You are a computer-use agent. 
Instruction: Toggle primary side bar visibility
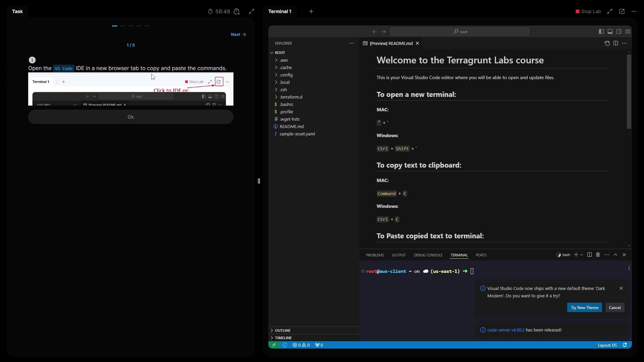pos(601,32)
